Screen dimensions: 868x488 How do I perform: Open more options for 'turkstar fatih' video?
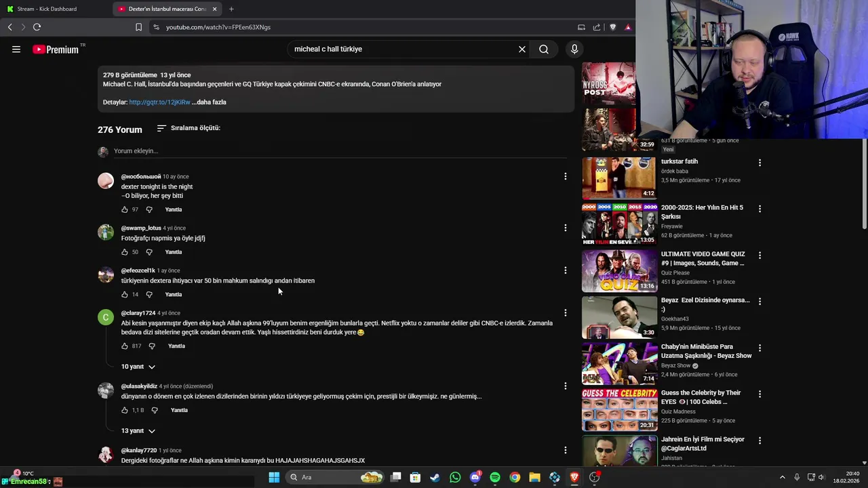click(x=759, y=163)
